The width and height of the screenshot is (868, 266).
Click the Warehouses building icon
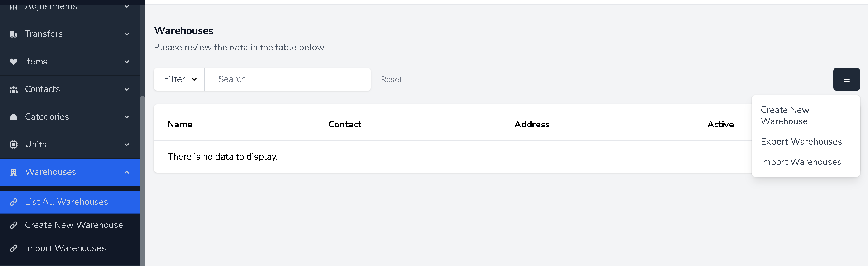(x=14, y=172)
